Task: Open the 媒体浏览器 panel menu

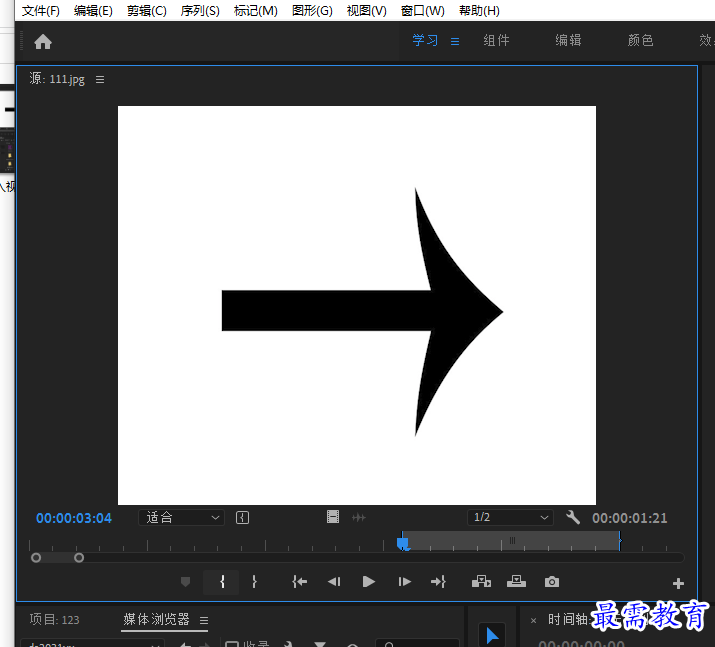Action: (x=204, y=621)
